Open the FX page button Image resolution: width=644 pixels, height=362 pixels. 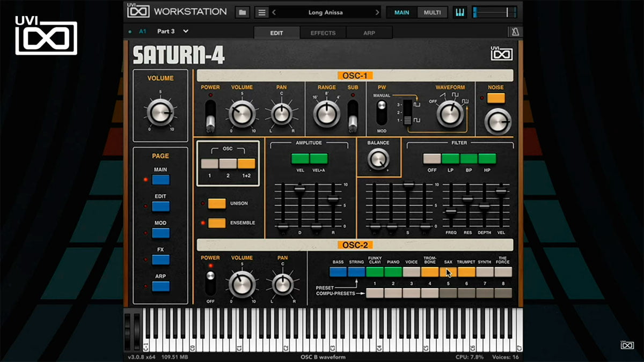pyautogui.click(x=160, y=260)
